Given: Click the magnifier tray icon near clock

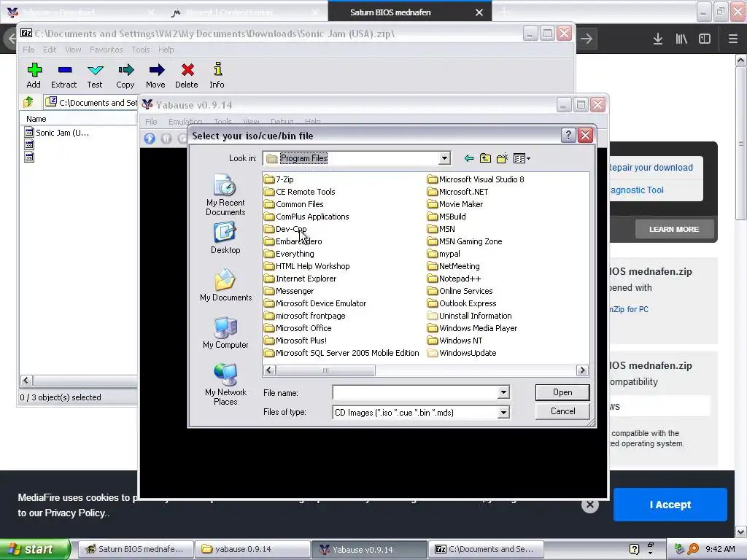Looking at the screenshot, I should pos(693,549).
